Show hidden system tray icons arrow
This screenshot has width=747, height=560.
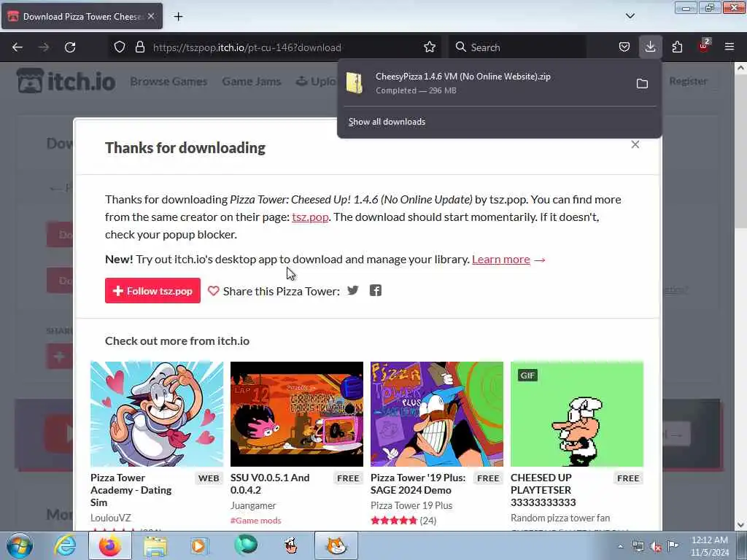point(620,546)
